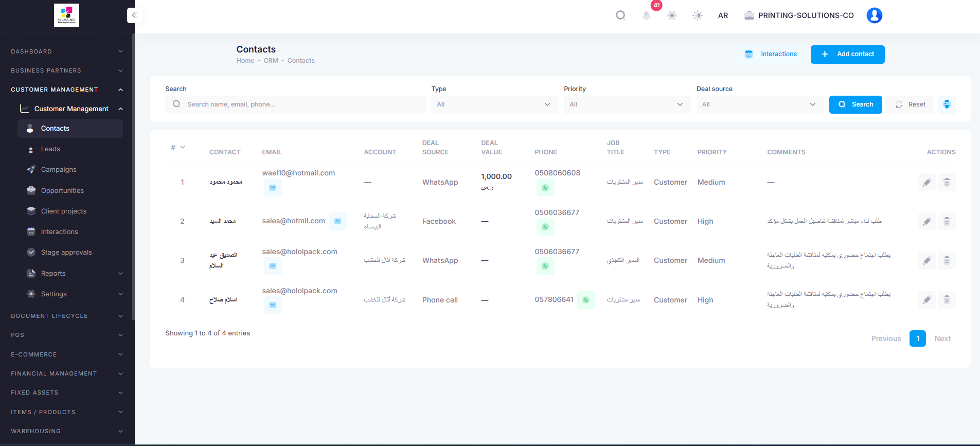Open the user profile avatar

tap(874, 15)
